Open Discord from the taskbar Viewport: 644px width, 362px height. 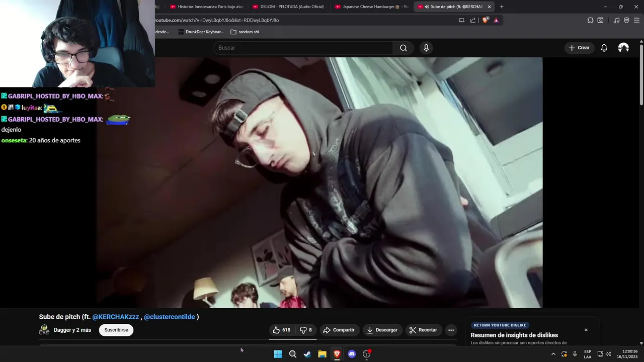click(352, 354)
